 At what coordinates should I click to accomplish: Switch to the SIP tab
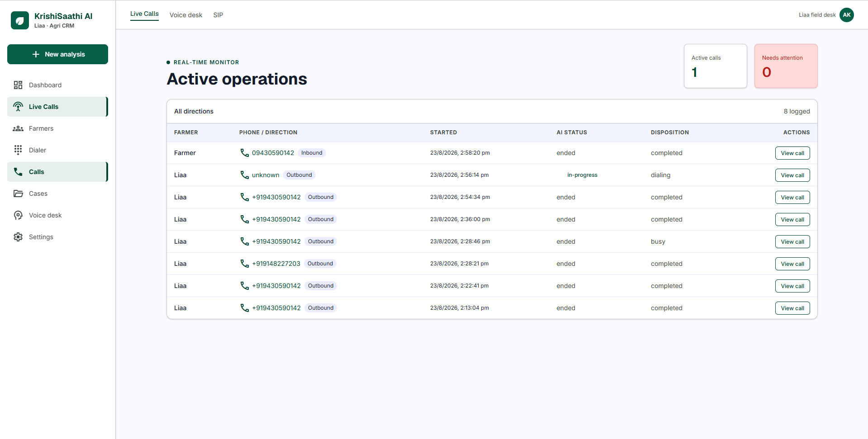coord(218,15)
